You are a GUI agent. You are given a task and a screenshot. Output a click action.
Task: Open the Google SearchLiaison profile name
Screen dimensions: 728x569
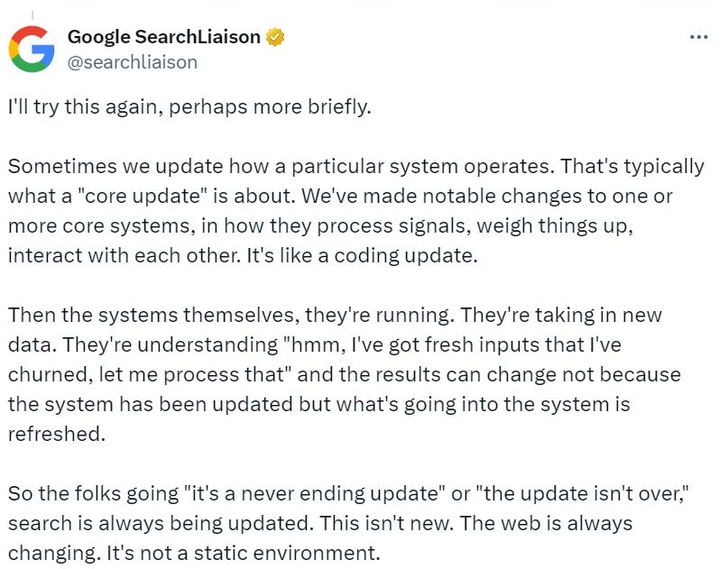pyautogui.click(x=163, y=37)
